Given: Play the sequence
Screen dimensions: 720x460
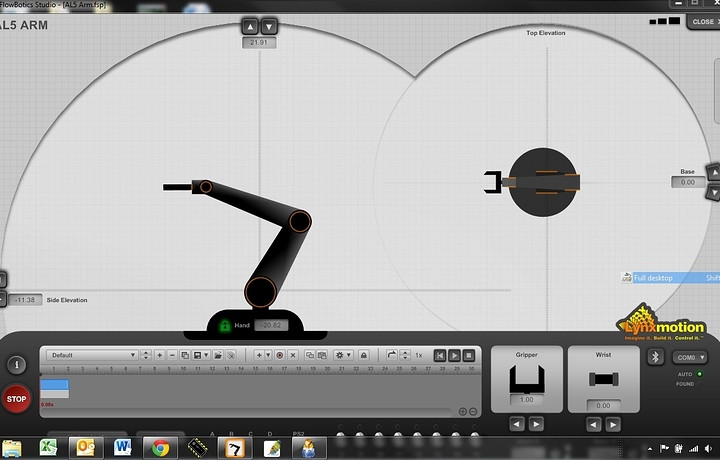Looking at the screenshot, I should tap(454, 355).
